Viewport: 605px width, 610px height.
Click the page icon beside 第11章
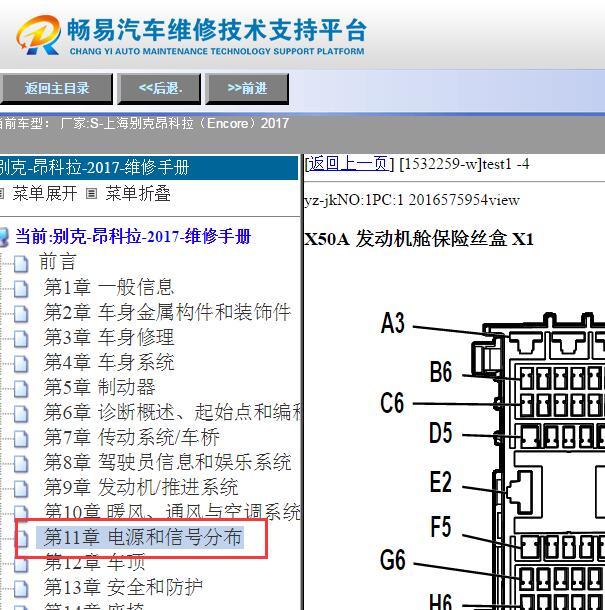click(22, 538)
